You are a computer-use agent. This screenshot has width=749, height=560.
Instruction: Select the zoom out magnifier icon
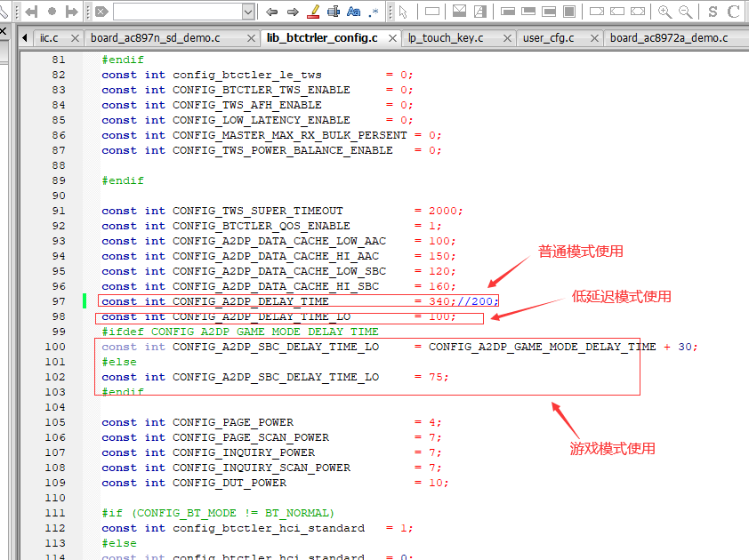pos(686,12)
